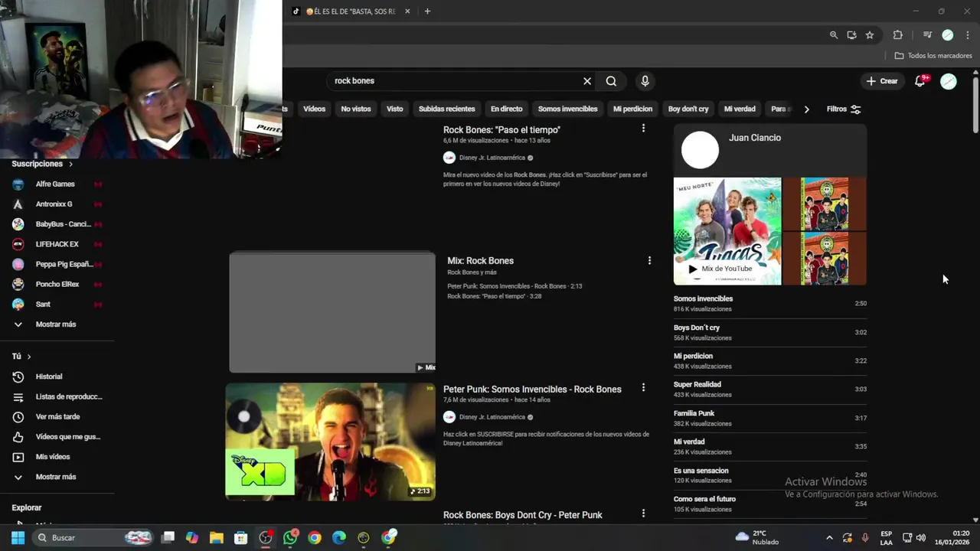Open more options for Mix: Rock Bones

(x=649, y=260)
